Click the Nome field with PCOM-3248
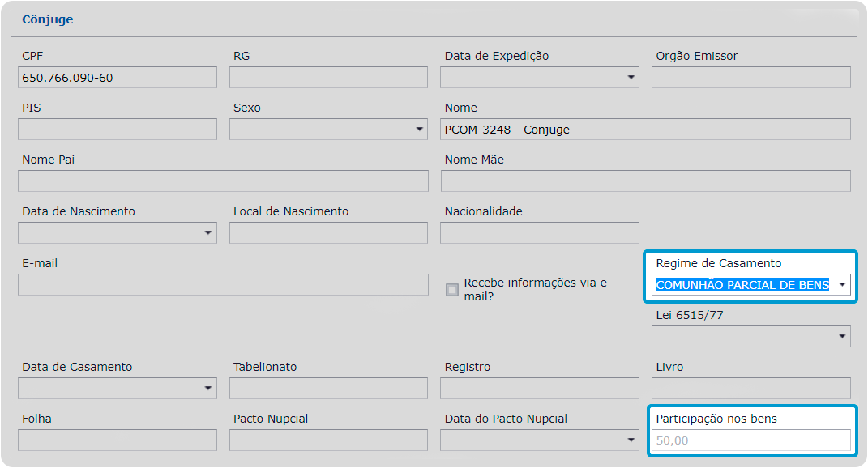Image resolution: width=868 pixels, height=468 pixels. 645,130
